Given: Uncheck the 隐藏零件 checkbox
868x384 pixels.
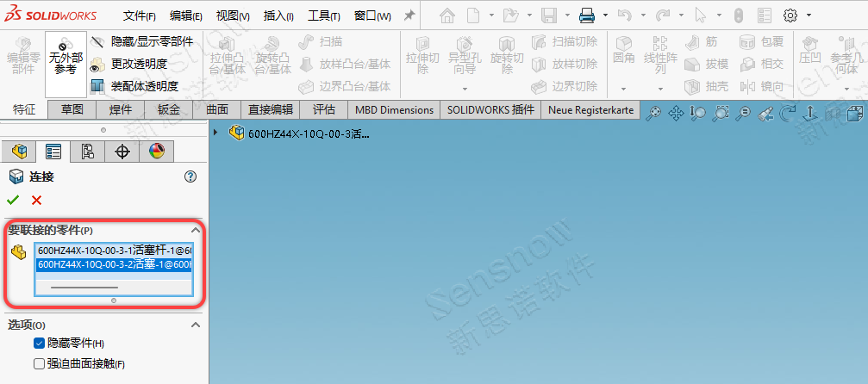Looking at the screenshot, I should 39,343.
